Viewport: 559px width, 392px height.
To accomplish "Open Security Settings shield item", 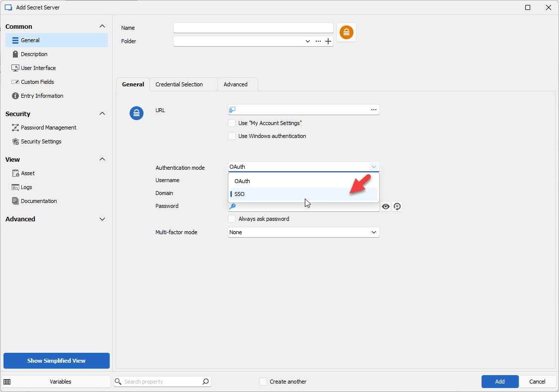I will tap(41, 141).
